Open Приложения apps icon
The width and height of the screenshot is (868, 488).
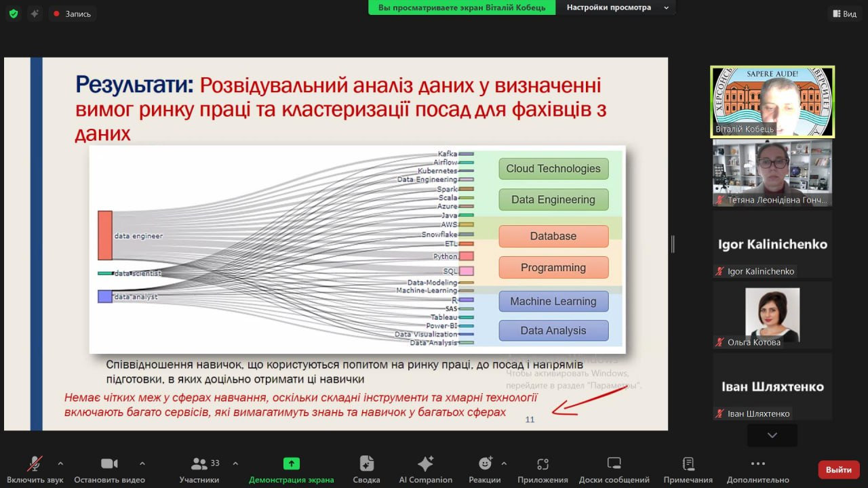click(542, 464)
